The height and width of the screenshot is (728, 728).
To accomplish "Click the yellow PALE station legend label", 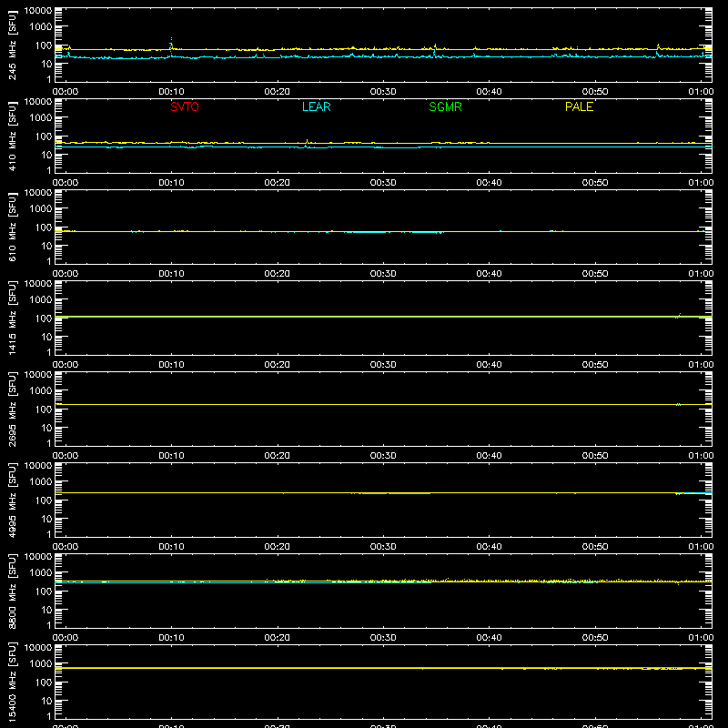I will point(579,106).
